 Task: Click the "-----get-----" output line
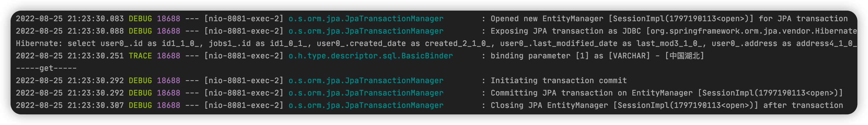[46, 68]
